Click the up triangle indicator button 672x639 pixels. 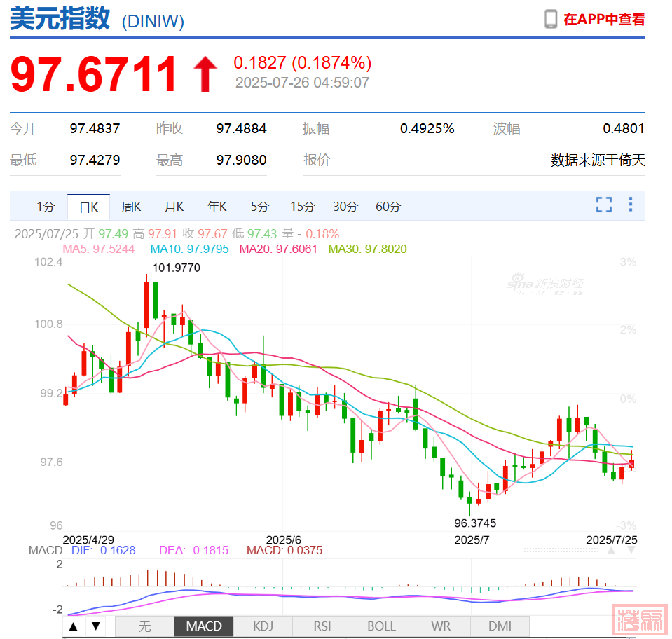point(74,626)
